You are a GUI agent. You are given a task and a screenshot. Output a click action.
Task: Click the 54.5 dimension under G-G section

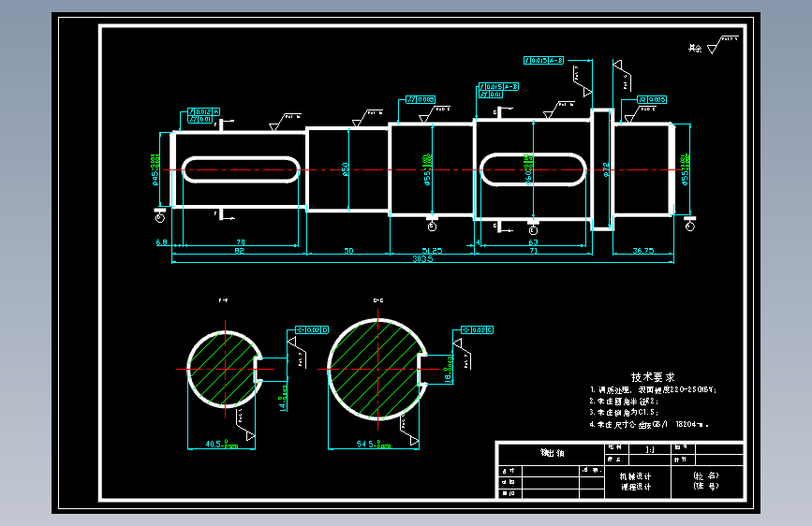pos(374,445)
